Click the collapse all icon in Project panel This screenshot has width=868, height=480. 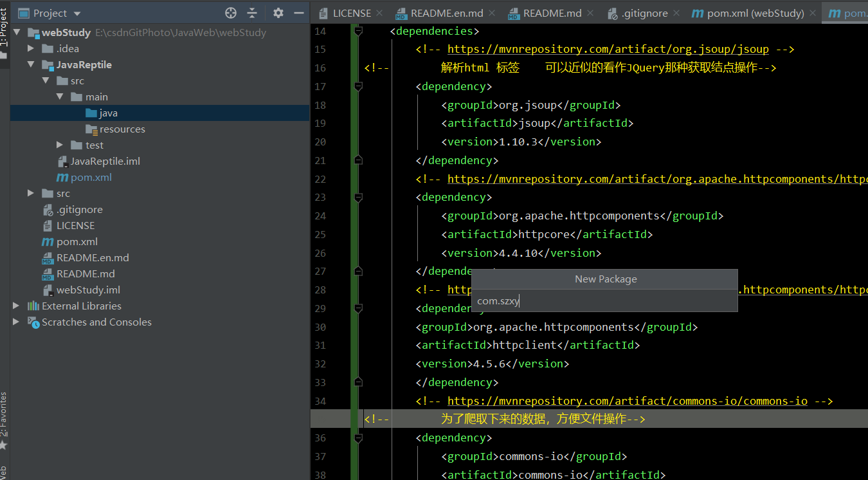click(x=252, y=13)
